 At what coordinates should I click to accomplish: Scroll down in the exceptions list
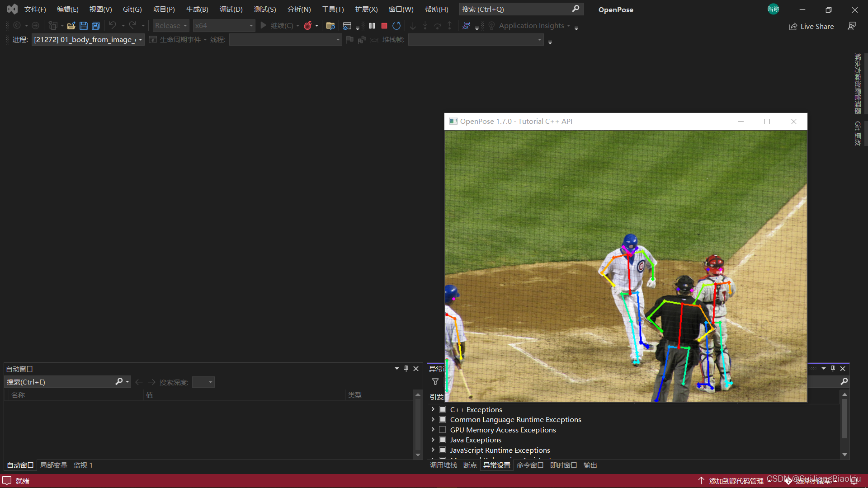(846, 454)
